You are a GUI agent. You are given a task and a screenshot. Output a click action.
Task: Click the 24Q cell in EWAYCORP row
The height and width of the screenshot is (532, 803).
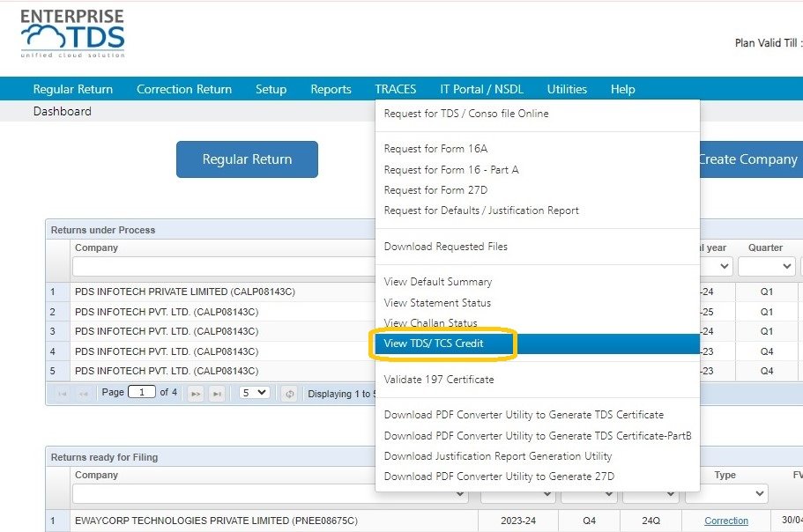coord(651,521)
